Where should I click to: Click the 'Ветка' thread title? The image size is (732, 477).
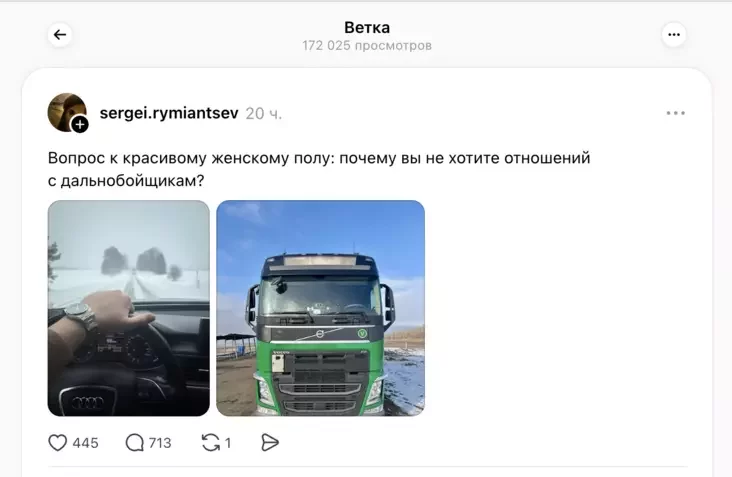[x=367, y=28]
